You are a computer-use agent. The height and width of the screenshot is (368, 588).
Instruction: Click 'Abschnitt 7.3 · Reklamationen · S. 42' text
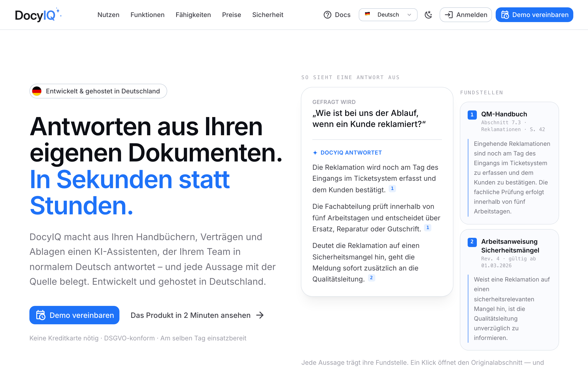[x=513, y=126]
